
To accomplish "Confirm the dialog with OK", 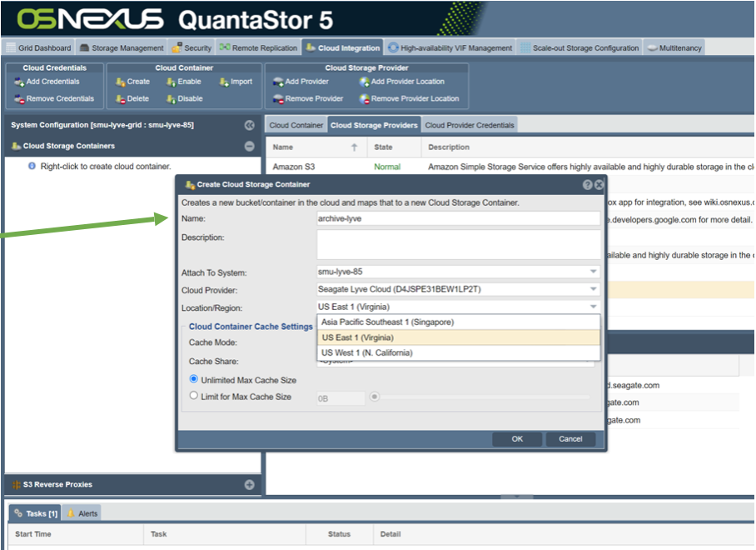I will coord(517,439).
